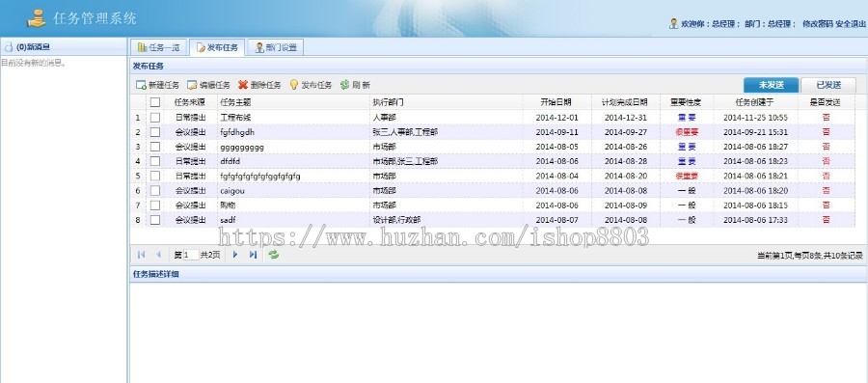
Task: Click the (0)新消息 panel header
Action: click(64, 47)
